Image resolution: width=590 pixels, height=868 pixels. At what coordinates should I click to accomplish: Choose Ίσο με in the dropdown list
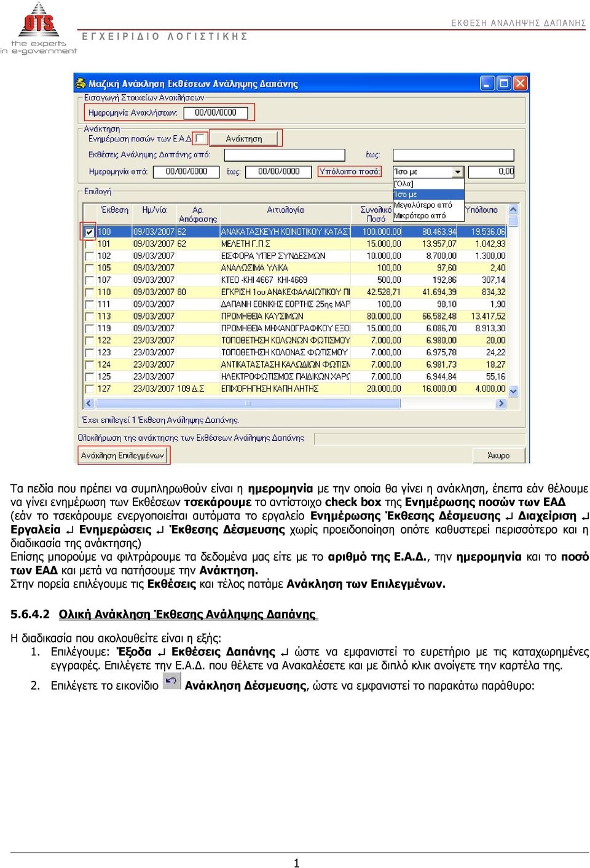click(x=428, y=194)
